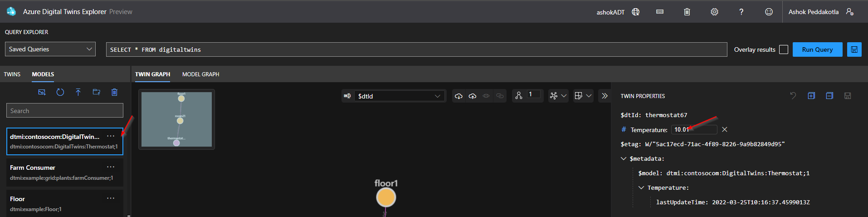868x217 pixels.
Task: Open the ashokADT instance globe icon
Action: 635,12
